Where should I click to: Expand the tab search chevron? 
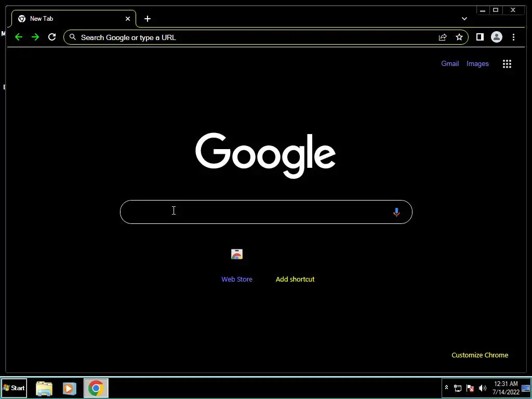point(464,19)
